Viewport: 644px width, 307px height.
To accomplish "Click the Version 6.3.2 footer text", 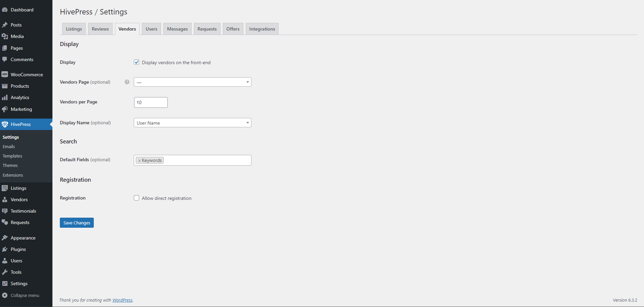I will (625, 300).
